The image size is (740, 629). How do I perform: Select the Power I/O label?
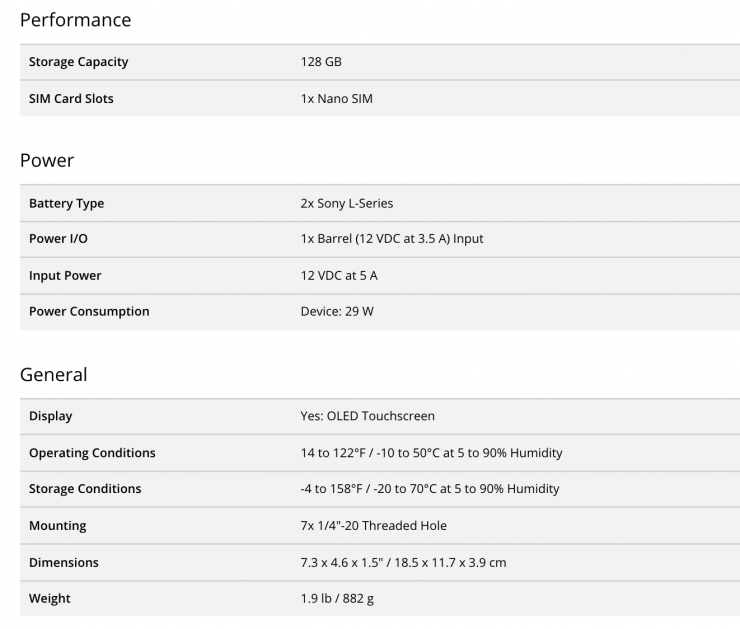[x=59, y=239]
